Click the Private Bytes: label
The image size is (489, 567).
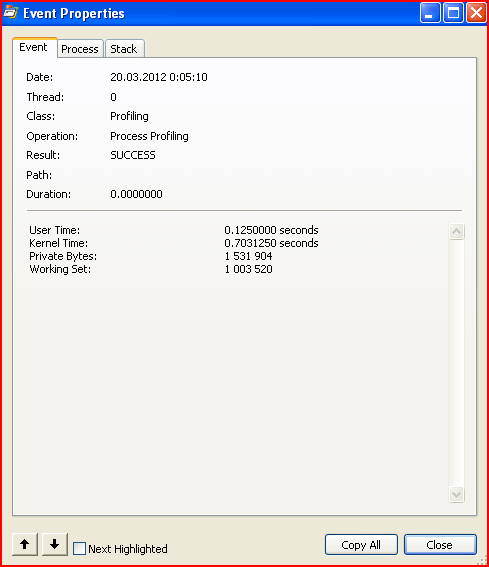[x=63, y=256]
